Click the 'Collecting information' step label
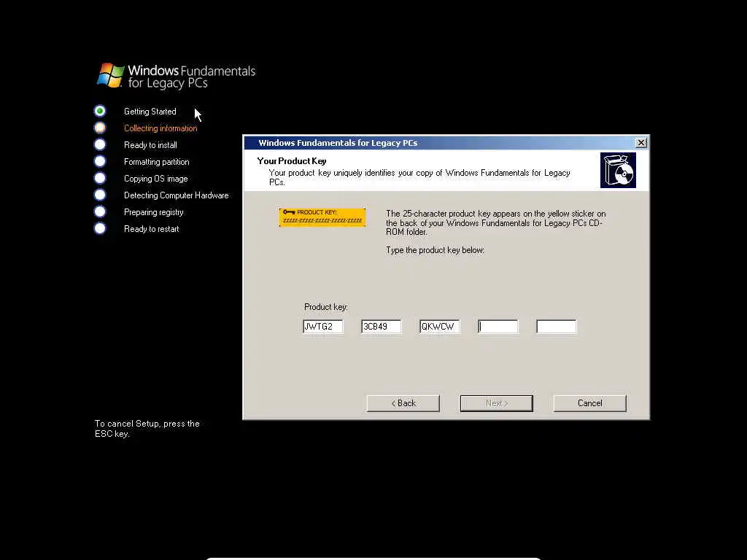This screenshot has width=747, height=560. pyautogui.click(x=160, y=128)
